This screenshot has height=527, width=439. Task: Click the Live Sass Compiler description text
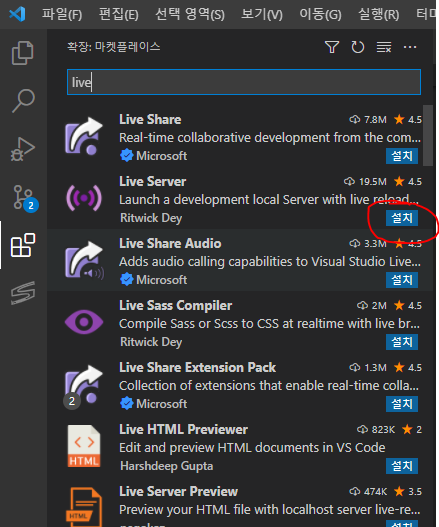tap(269, 324)
